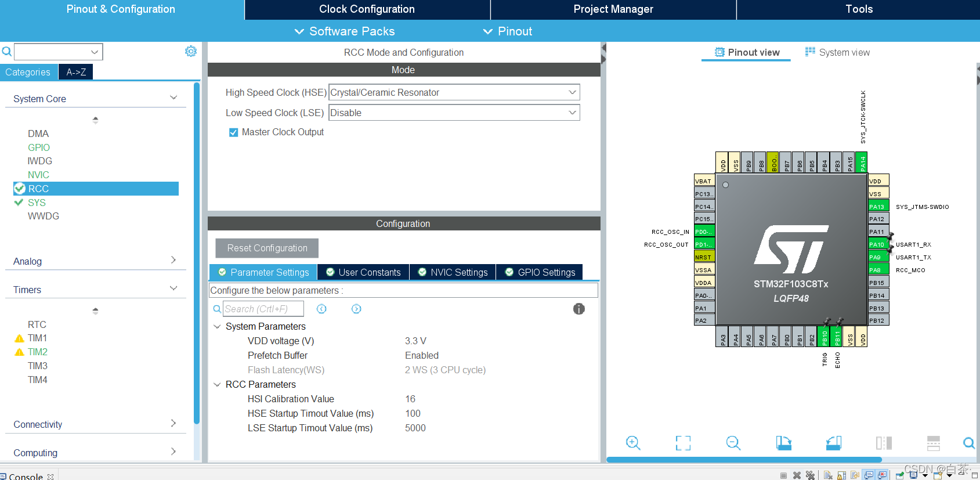Click pin search magnifier in pinout view

pyautogui.click(x=969, y=443)
